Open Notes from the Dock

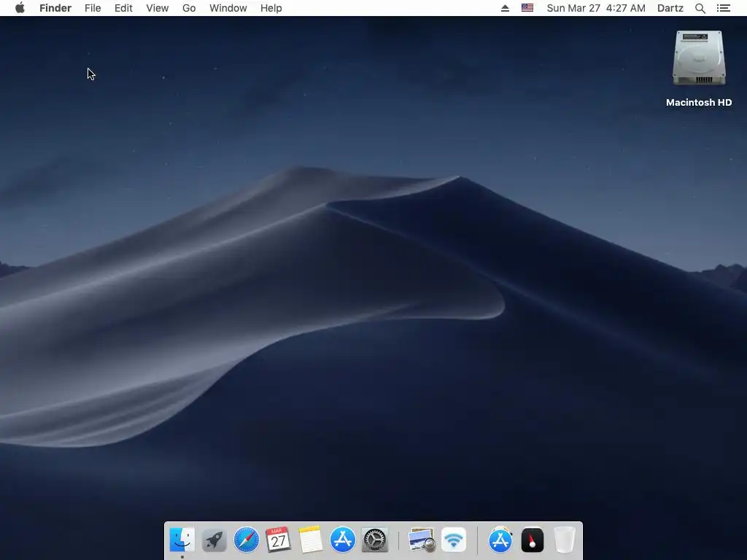coord(311,540)
